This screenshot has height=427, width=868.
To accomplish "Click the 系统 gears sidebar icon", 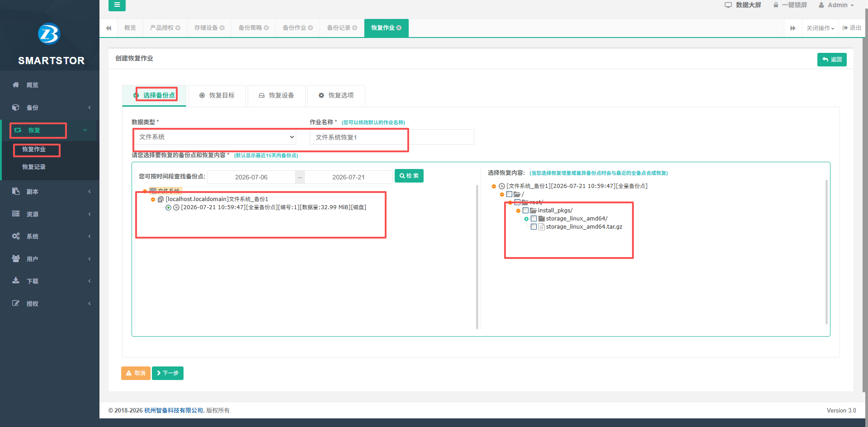I will point(16,236).
